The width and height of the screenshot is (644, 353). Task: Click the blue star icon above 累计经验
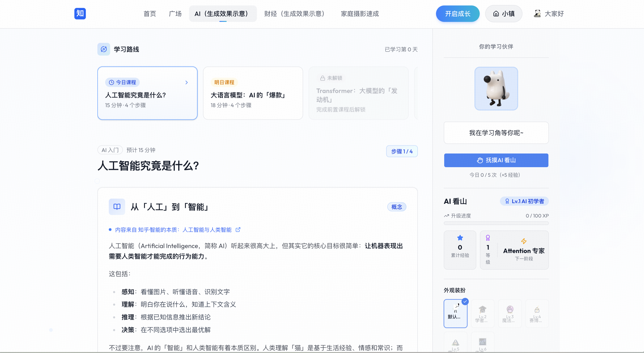tap(460, 238)
